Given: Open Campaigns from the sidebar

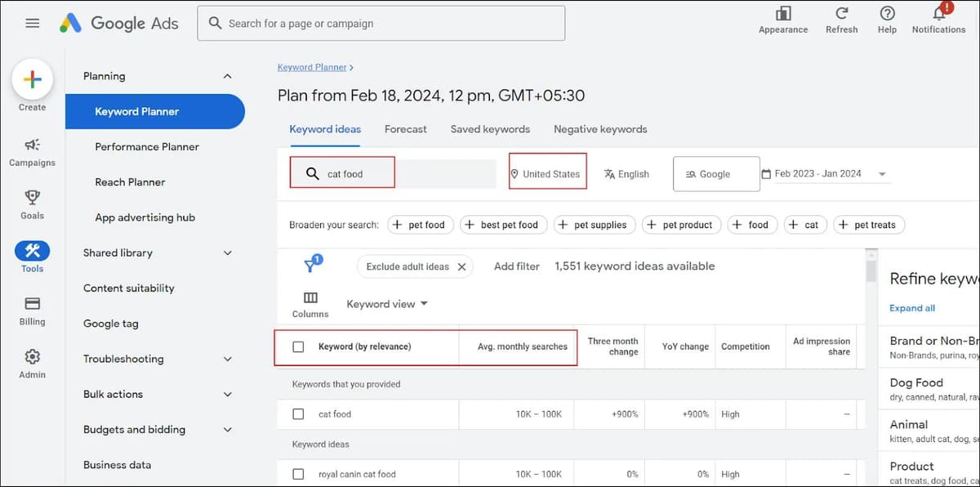Looking at the screenshot, I should click(x=33, y=152).
